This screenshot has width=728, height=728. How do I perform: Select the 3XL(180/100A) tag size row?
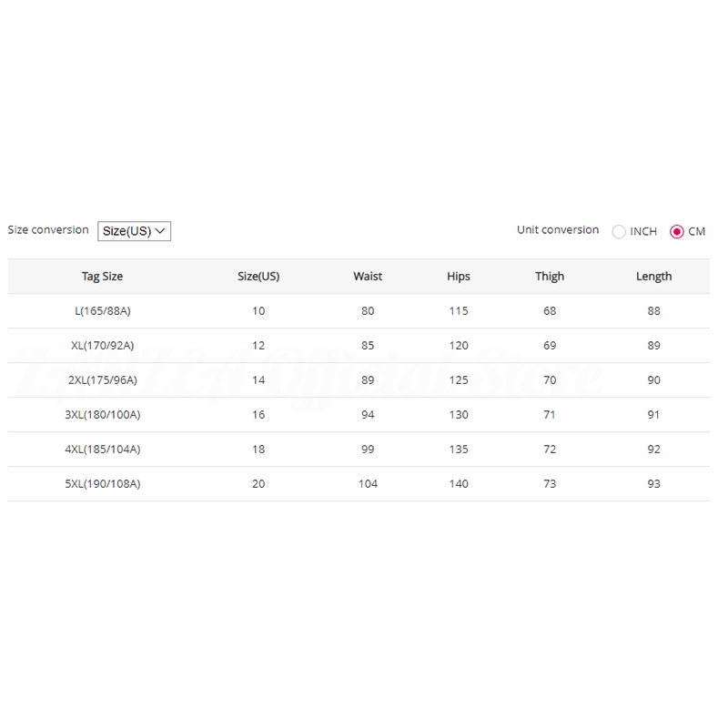tap(103, 415)
